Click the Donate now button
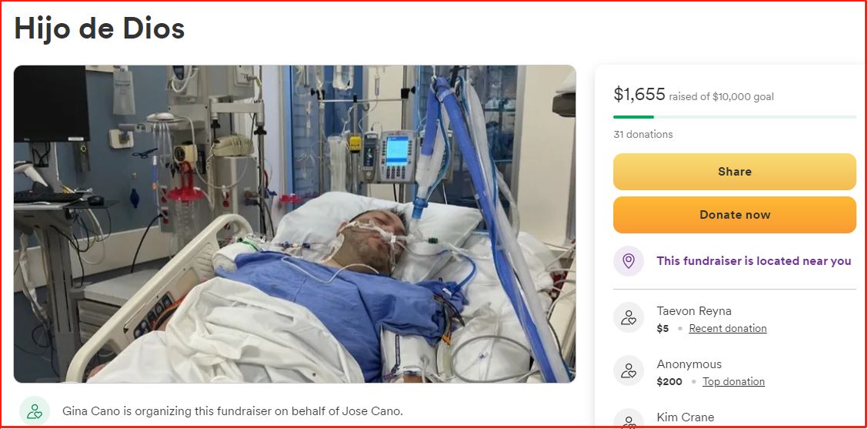Viewport: 868px width, 429px height. 735,215
